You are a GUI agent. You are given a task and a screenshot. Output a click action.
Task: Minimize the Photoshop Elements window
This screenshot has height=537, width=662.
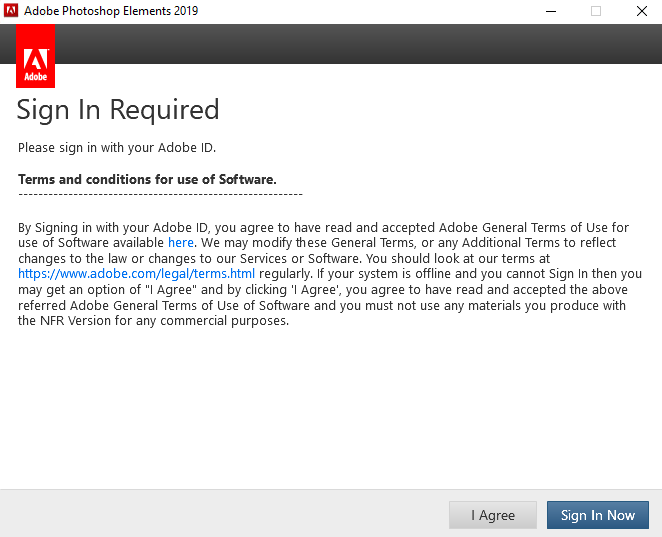(x=551, y=11)
